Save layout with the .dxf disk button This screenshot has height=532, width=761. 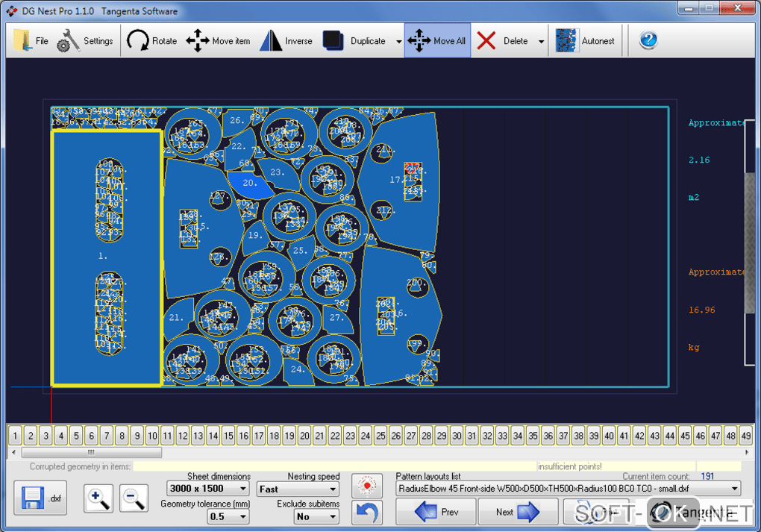40,498
